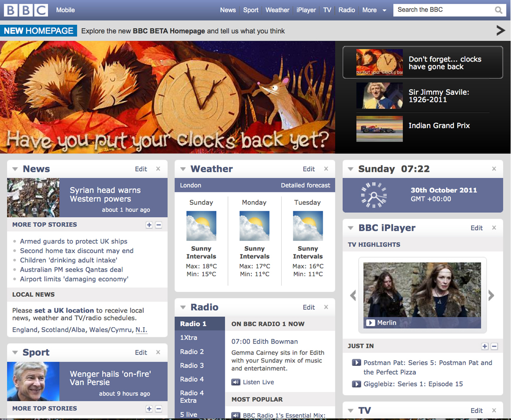The height and width of the screenshot is (420, 511).
Task: Collapse the News module
Action: click(x=15, y=169)
